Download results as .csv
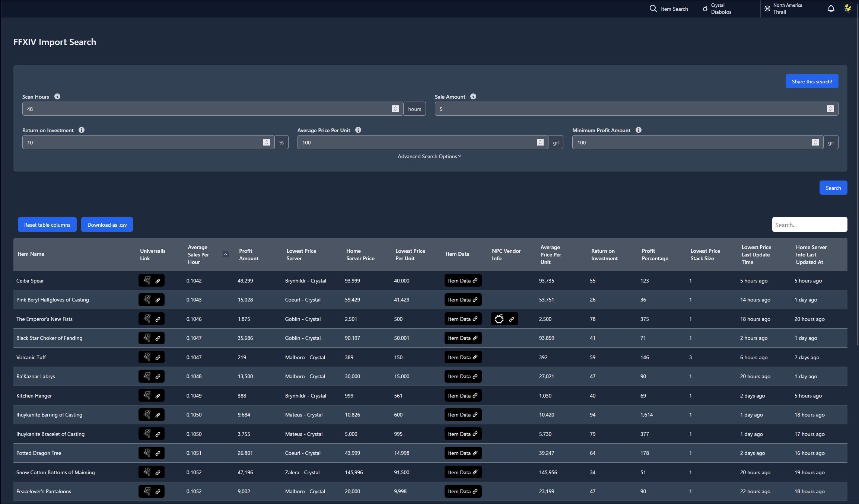The width and height of the screenshot is (859, 504). (107, 224)
